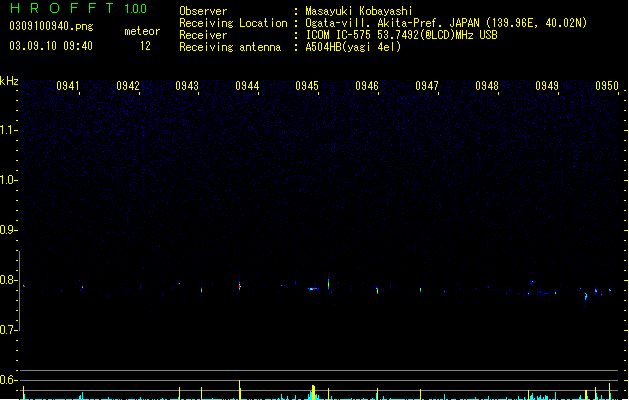
Task: Click the 0942 time axis label
Action: coord(128,86)
